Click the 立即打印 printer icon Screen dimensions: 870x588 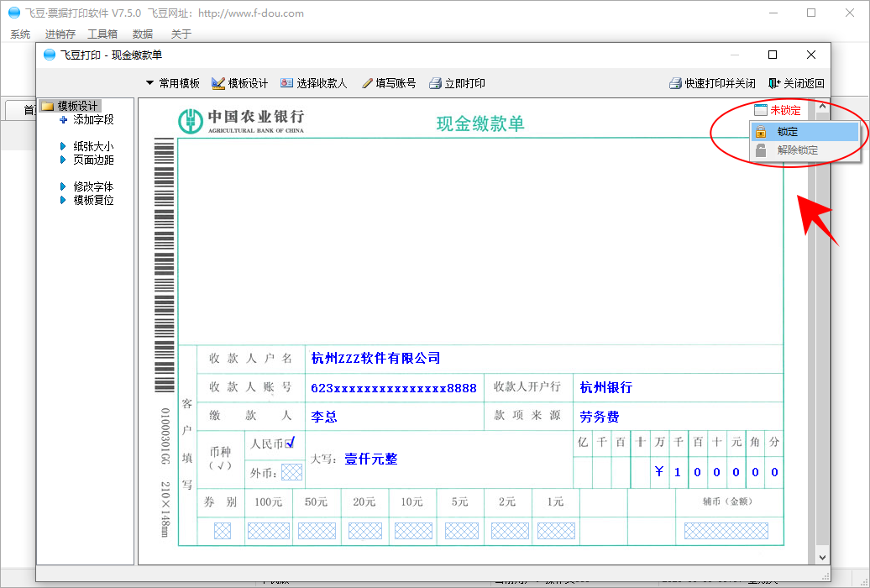coord(435,83)
